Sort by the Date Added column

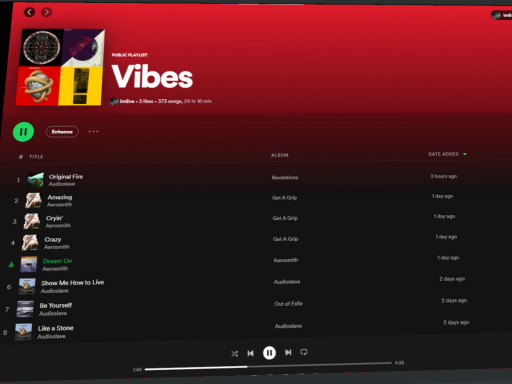[x=447, y=154]
